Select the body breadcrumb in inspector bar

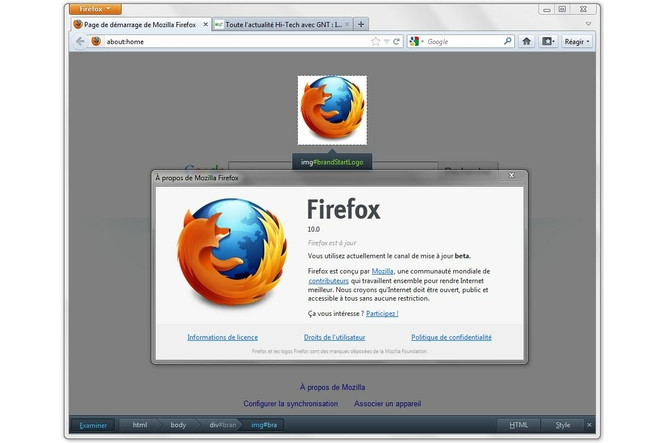(x=178, y=425)
